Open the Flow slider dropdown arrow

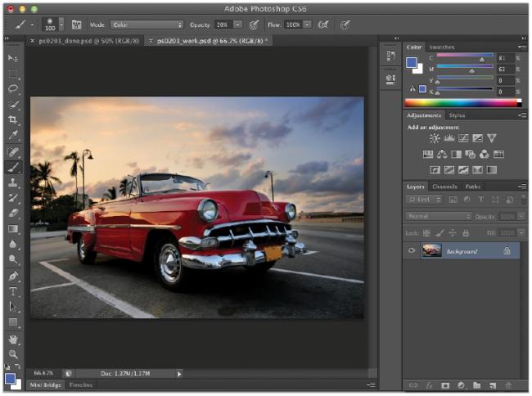307,25
